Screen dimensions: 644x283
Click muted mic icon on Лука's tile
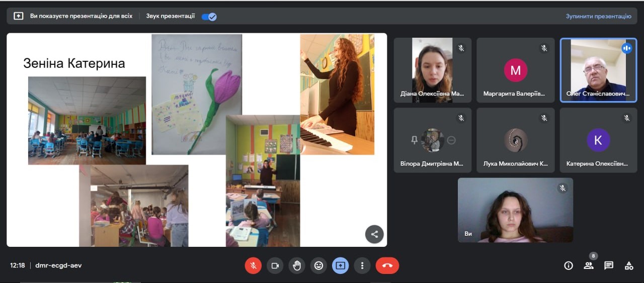click(x=544, y=118)
